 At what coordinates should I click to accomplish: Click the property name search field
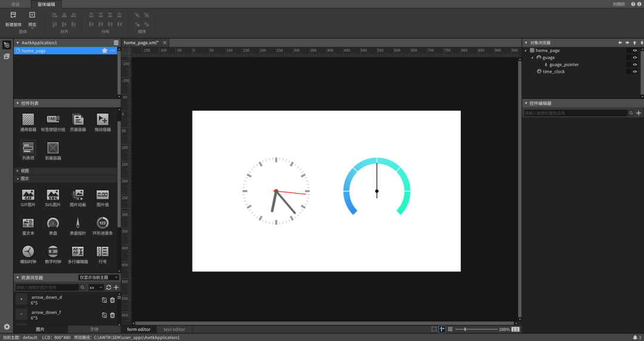click(575, 113)
